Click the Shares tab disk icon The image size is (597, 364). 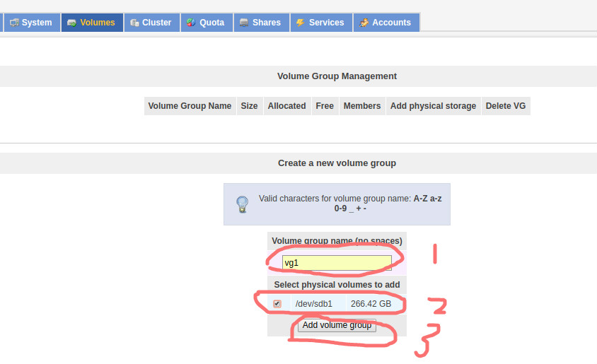coord(243,23)
